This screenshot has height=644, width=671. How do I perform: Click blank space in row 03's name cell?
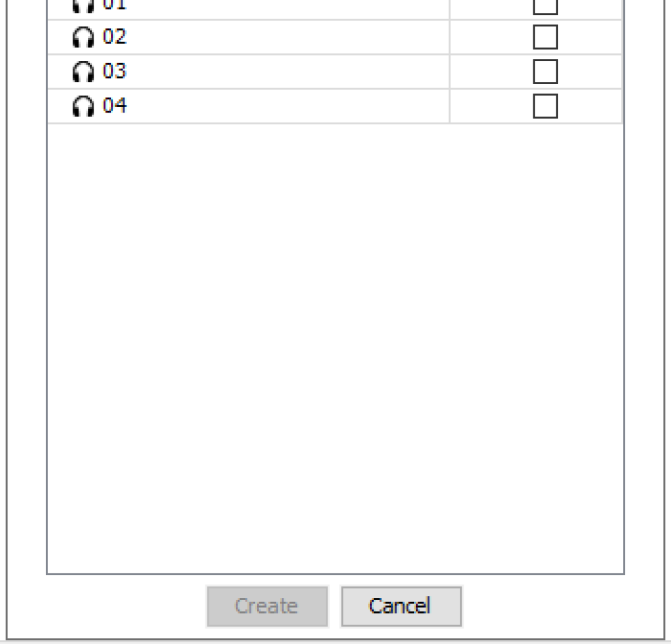tap(285, 72)
